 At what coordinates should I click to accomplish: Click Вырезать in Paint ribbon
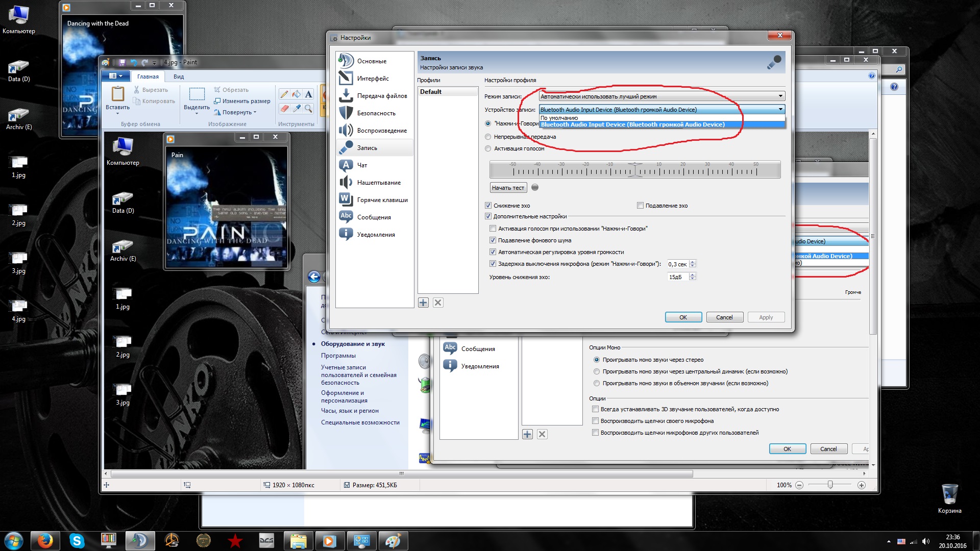click(151, 90)
